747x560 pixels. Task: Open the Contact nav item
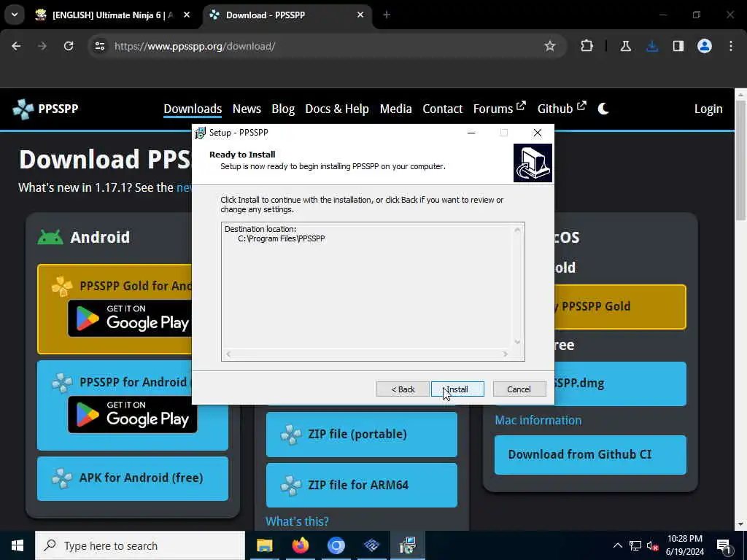[x=443, y=109]
